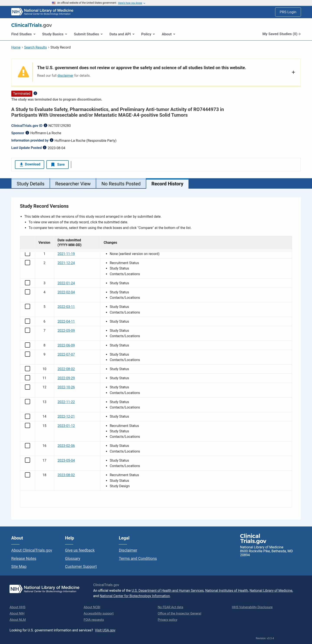Click the yellow warning triangle icon

pyautogui.click(x=23, y=72)
